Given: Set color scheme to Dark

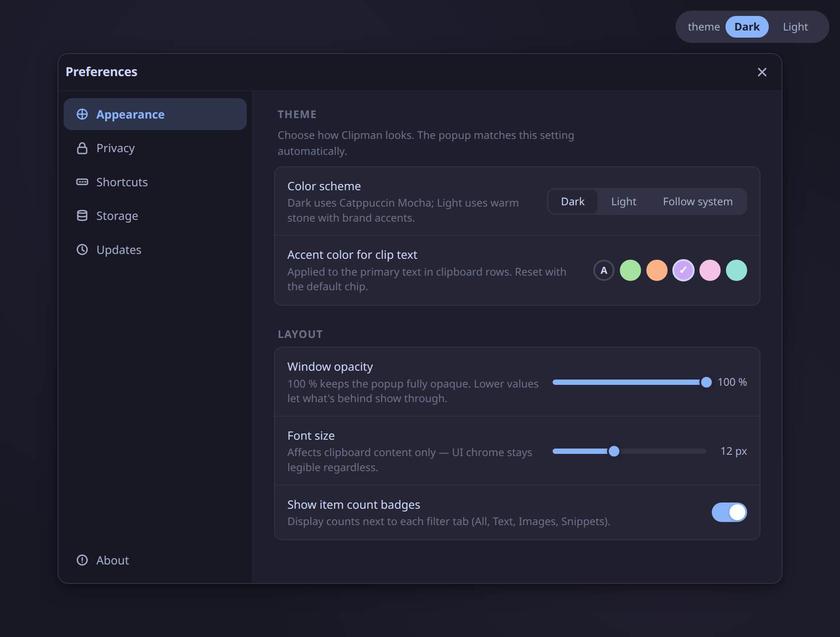Looking at the screenshot, I should click(x=573, y=202).
